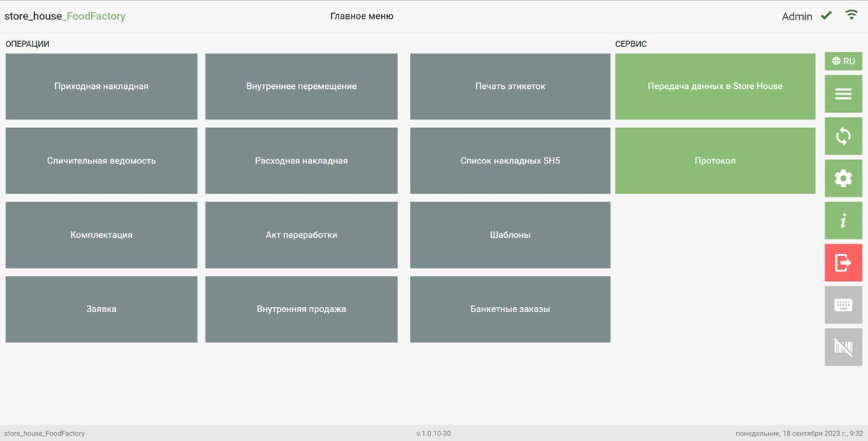Click Передача данных в Store House
Screen dimensions: 868x441
point(715,86)
